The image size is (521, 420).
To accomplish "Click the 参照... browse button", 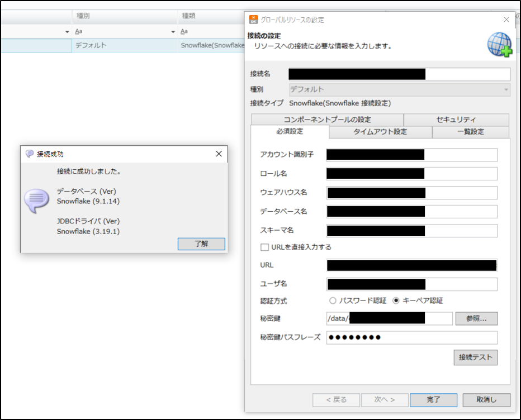I will [x=476, y=319].
